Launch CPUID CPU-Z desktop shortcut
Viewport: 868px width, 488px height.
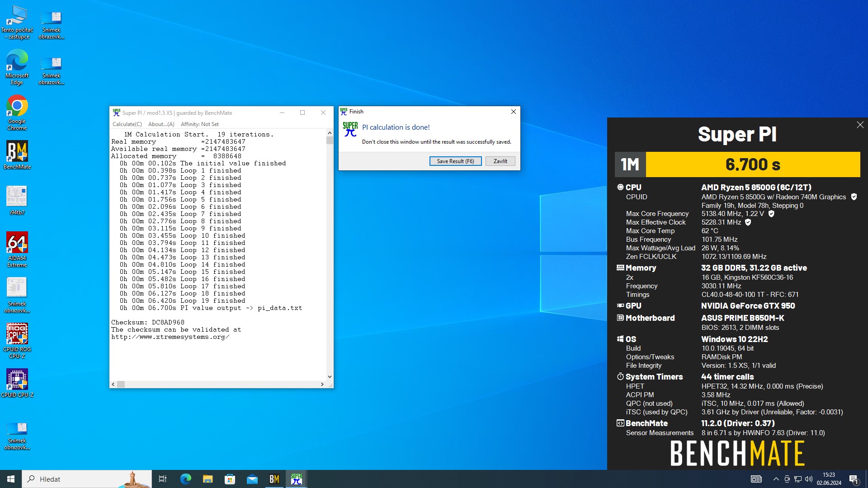pos(17,383)
